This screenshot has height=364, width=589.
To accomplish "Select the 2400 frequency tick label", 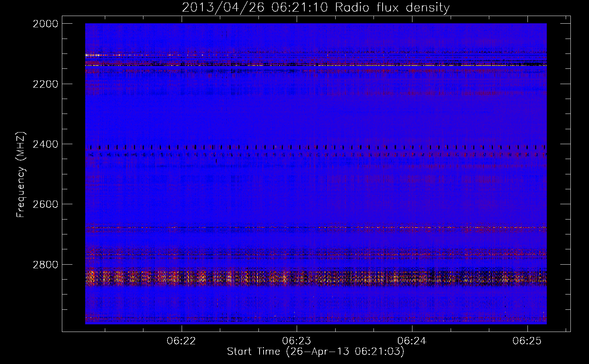I will [46, 145].
